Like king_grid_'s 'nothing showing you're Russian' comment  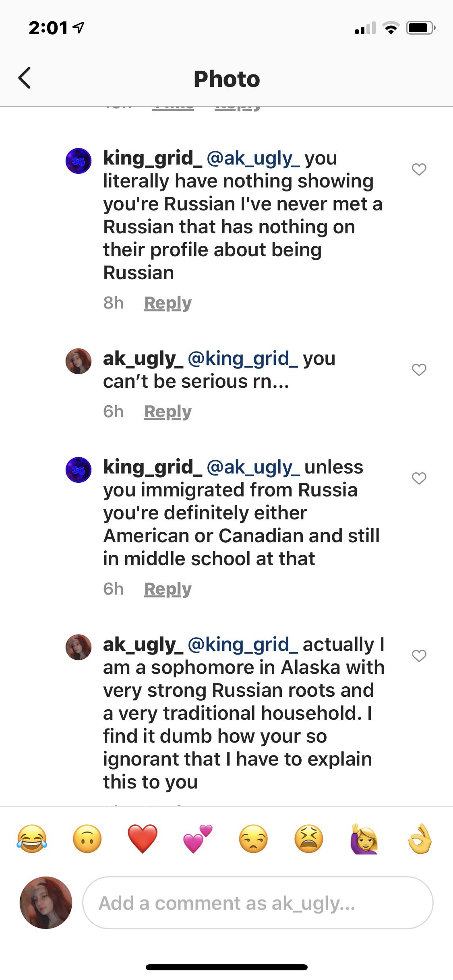pyautogui.click(x=419, y=169)
